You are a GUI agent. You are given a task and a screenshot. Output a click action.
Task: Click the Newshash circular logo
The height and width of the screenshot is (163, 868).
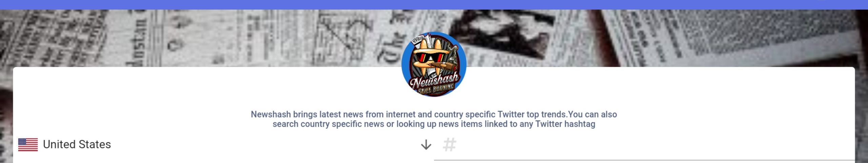tap(434, 65)
